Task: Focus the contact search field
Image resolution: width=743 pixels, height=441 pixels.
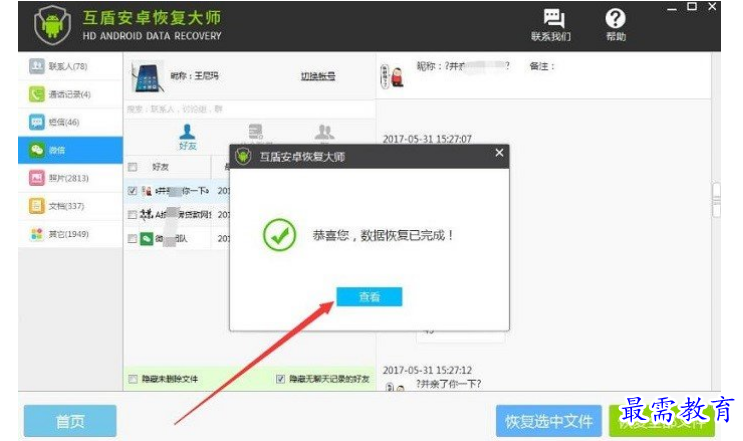Action: [249, 109]
